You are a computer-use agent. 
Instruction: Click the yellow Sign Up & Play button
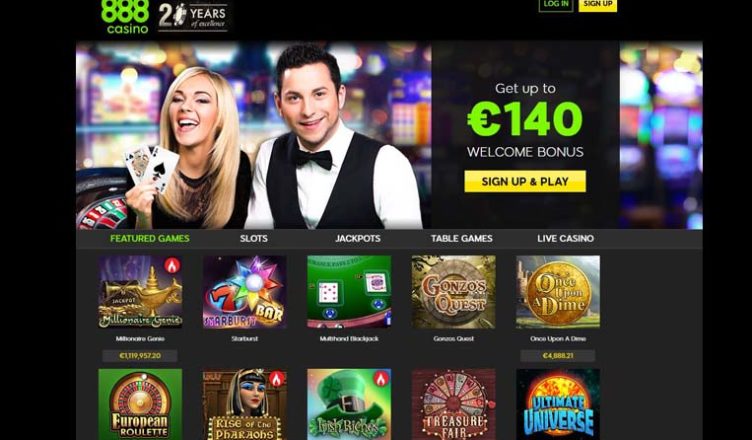click(525, 181)
